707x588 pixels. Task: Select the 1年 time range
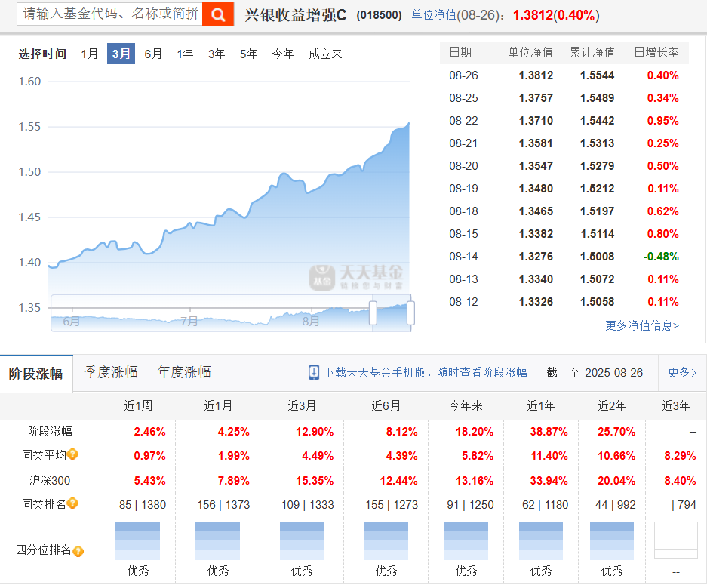[x=185, y=54]
